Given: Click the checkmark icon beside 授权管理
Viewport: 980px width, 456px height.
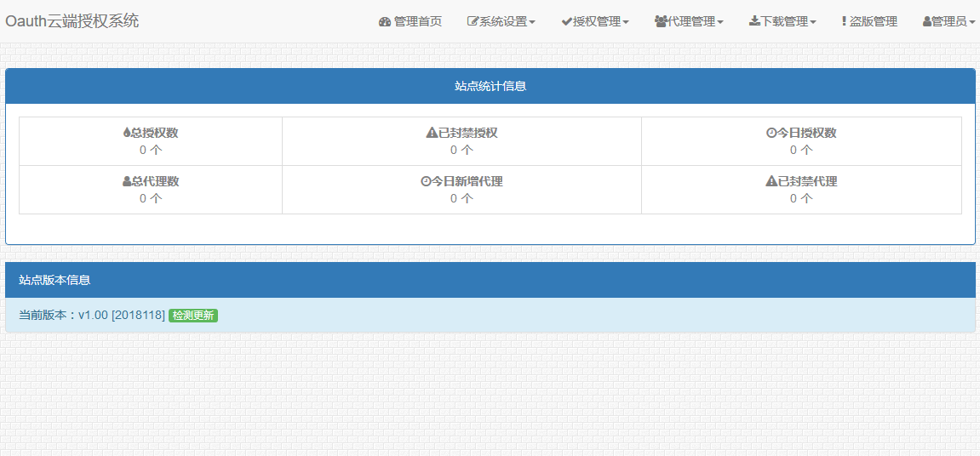Looking at the screenshot, I should (567, 22).
